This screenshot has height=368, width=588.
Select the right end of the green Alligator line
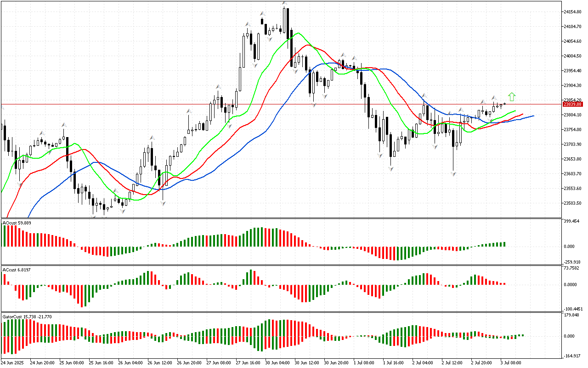point(515,111)
